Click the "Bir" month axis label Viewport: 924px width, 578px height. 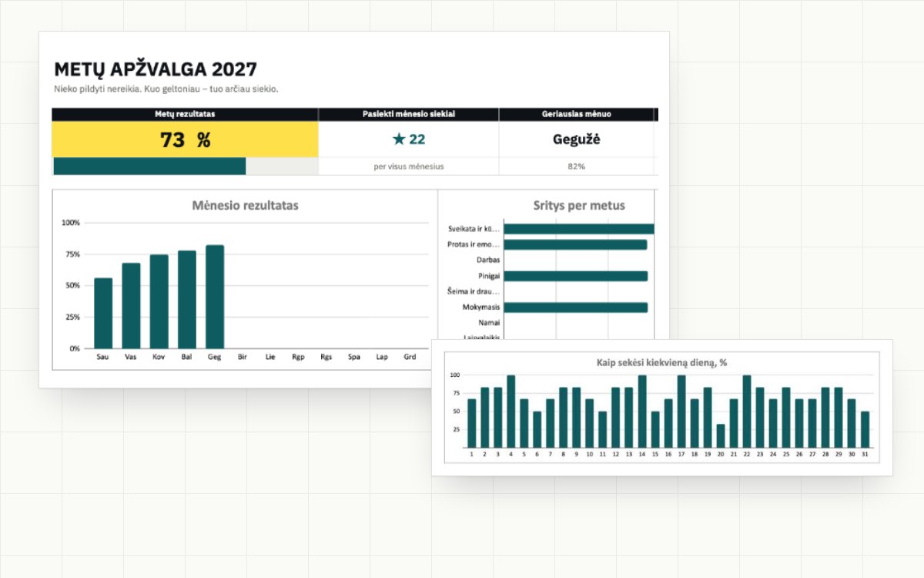coord(243,358)
